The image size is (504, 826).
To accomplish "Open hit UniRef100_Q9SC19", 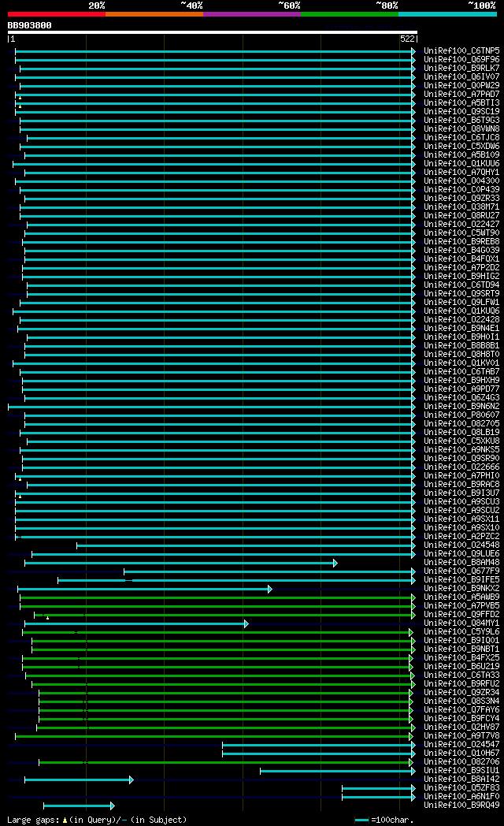I will click(461, 111).
